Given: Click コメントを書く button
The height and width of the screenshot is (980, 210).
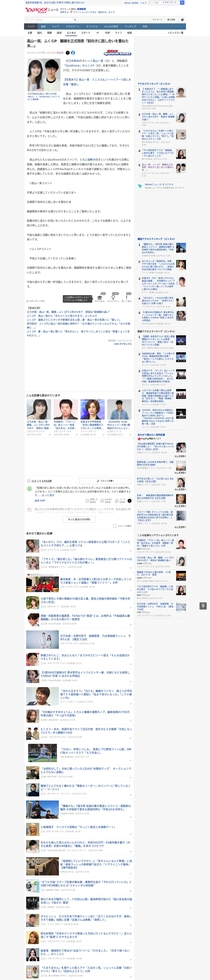Looking at the screenshot, I should tap(105, 481).
